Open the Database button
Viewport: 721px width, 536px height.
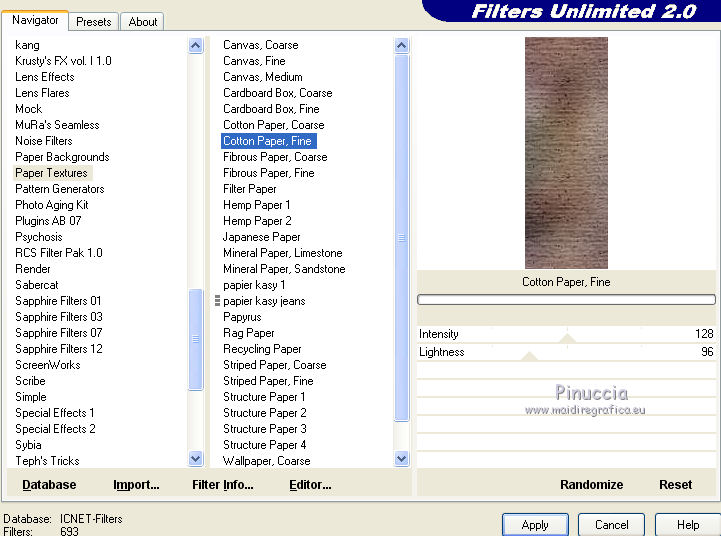point(49,485)
